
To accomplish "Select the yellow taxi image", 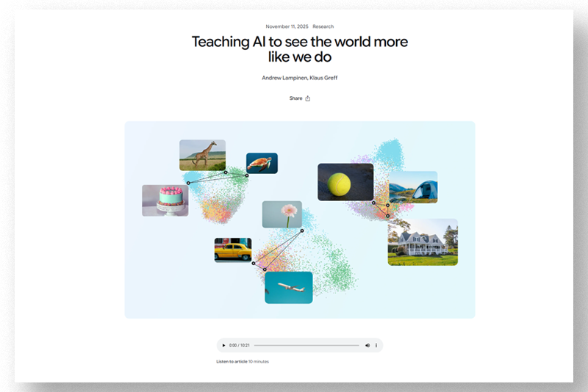I will click(233, 250).
